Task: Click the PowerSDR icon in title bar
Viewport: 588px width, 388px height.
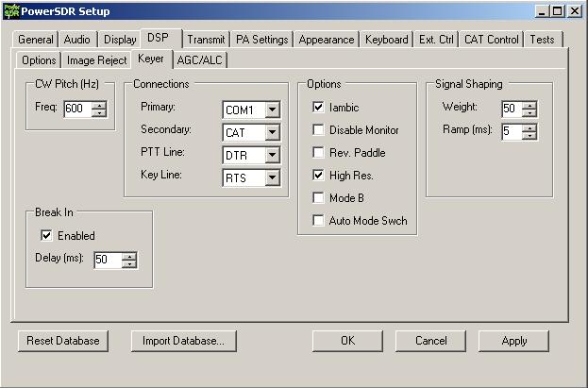Action: (11, 11)
